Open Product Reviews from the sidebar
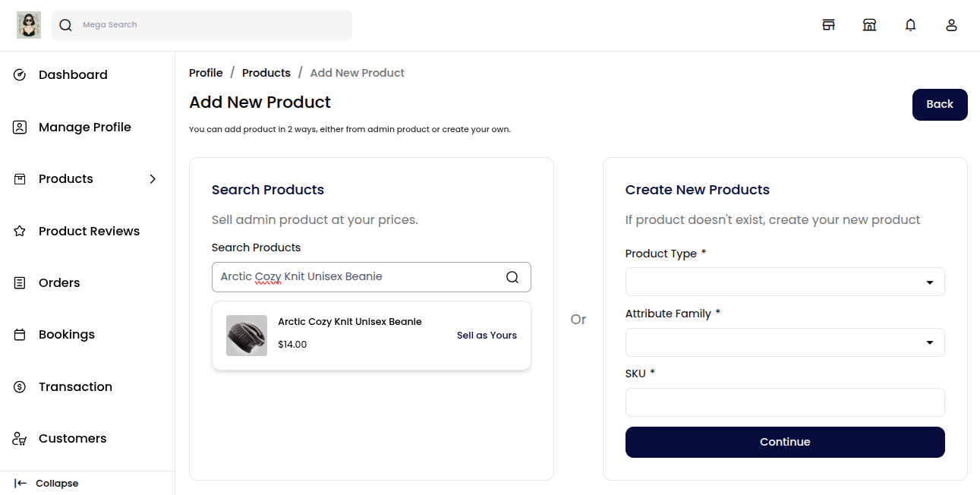Viewport: 980px width, 495px height. (x=89, y=231)
